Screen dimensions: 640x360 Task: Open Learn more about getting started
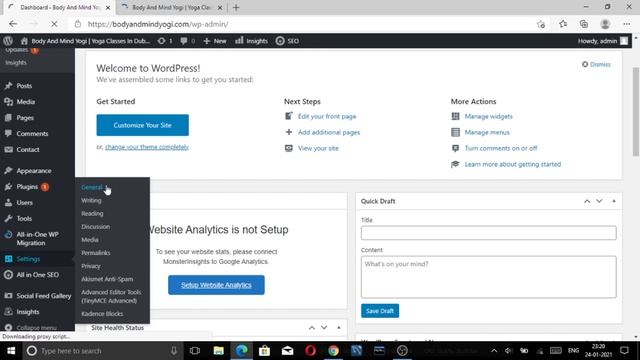[x=513, y=164]
